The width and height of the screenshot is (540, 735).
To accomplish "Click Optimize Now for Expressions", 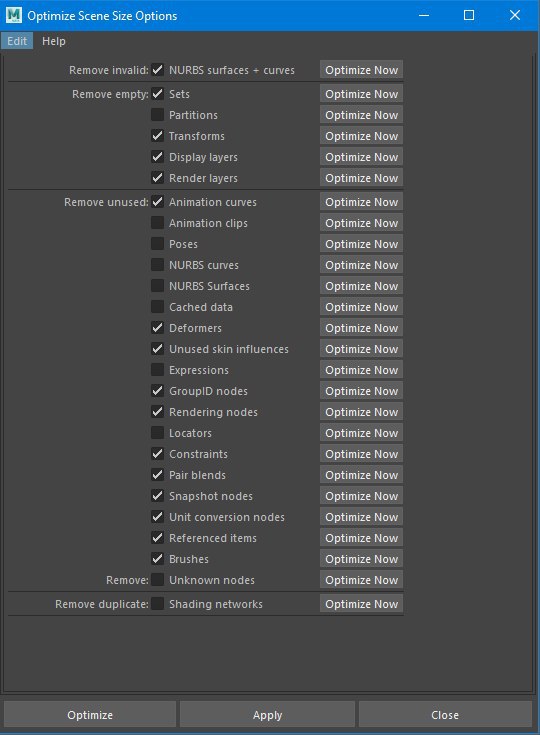I will [361, 370].
